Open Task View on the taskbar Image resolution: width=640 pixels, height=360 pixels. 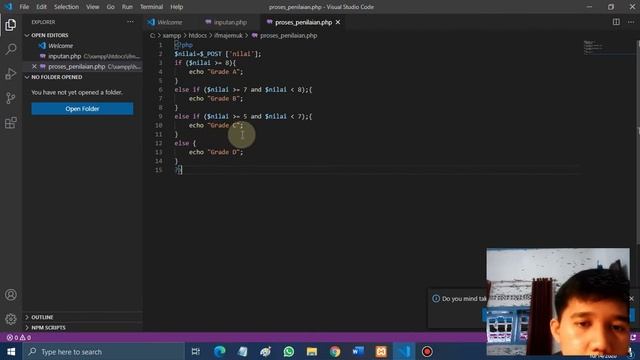[196, 351]
